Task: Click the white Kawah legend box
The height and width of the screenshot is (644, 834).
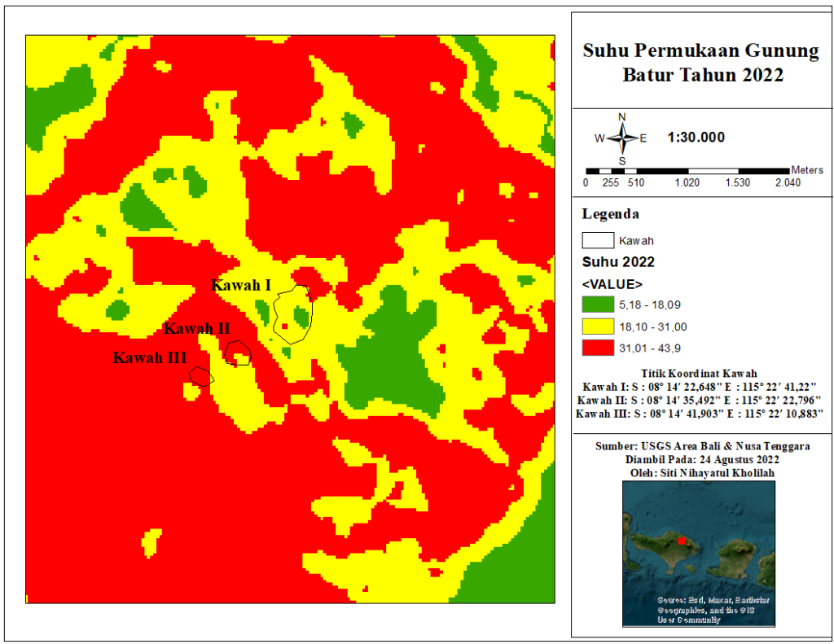Action: click(x=597, y=240)
